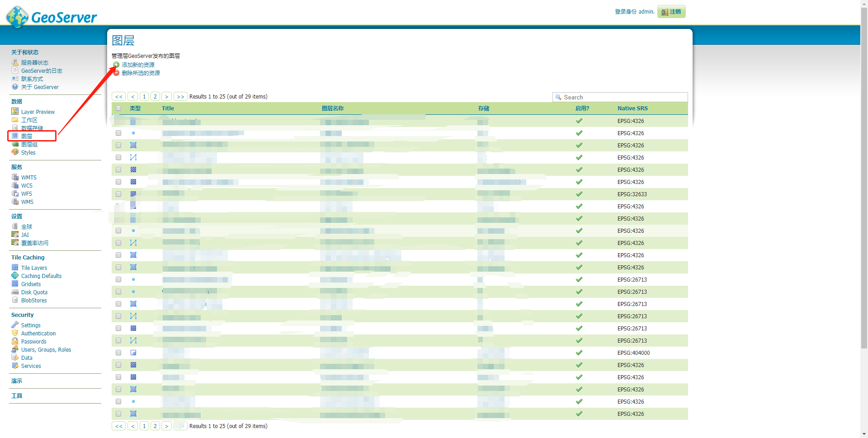Click the Passwords lock icon

15,341
